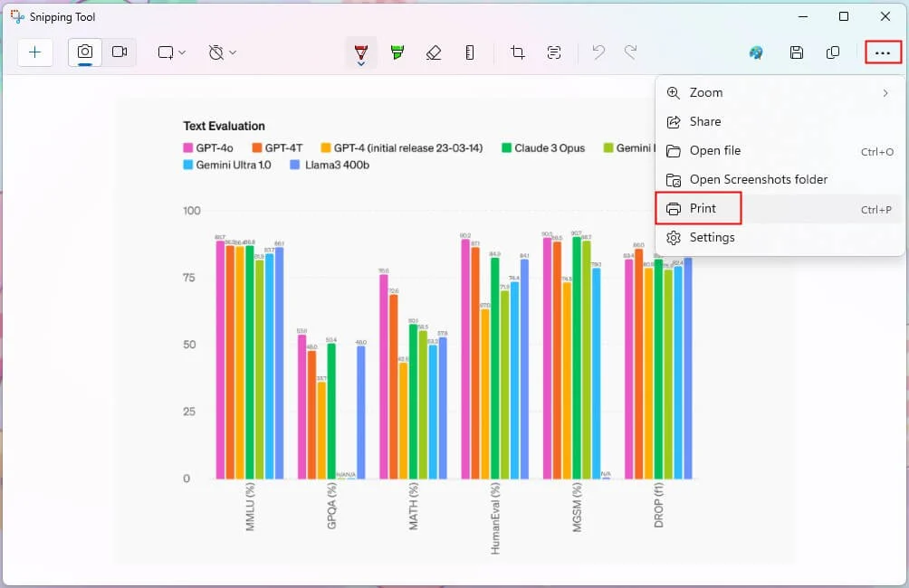Select the Ballpoint pen tool
This screenshot has width=909, height=588.
[361, 51]
